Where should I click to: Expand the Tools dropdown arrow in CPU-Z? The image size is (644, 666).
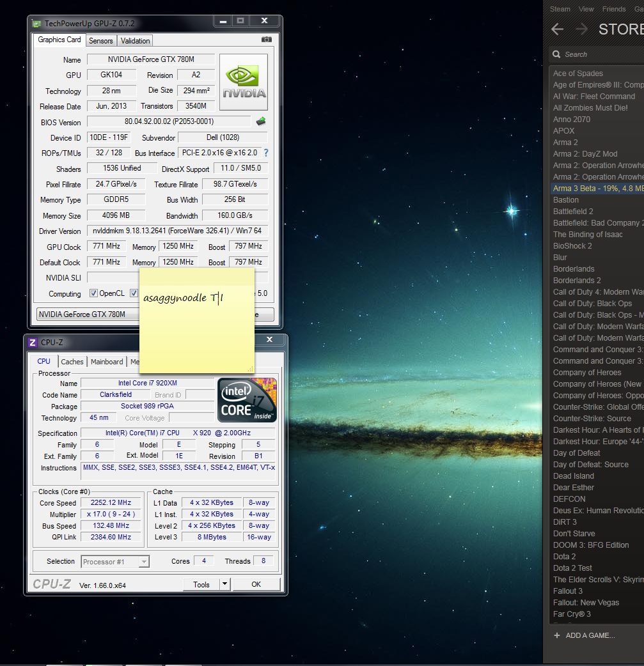click(225, 584)
